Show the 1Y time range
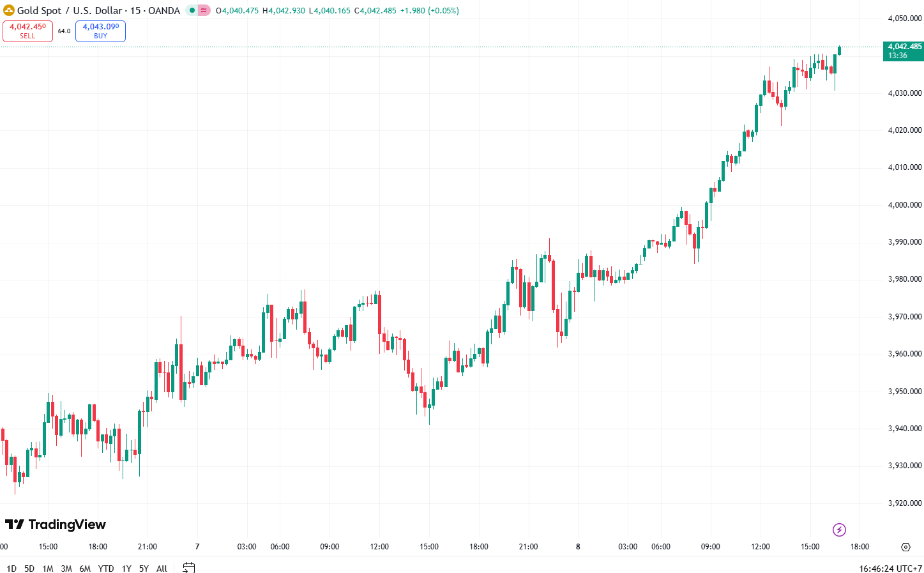The height and width of the screenshot is (573, 924). (126, 569)
